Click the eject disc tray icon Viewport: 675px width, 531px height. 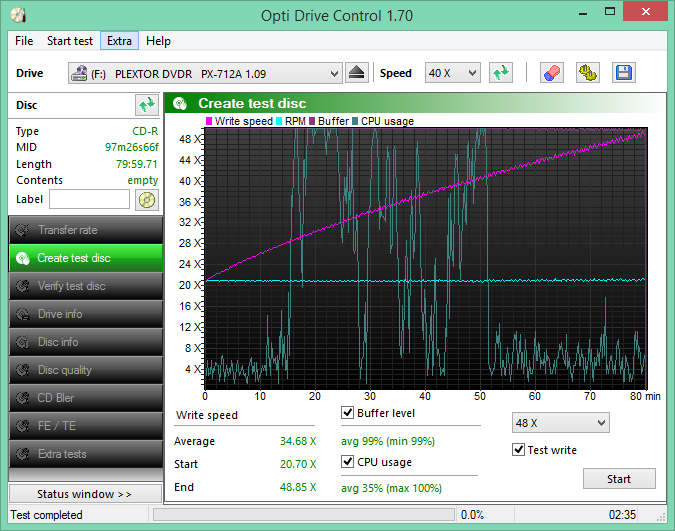coord(356,73)
